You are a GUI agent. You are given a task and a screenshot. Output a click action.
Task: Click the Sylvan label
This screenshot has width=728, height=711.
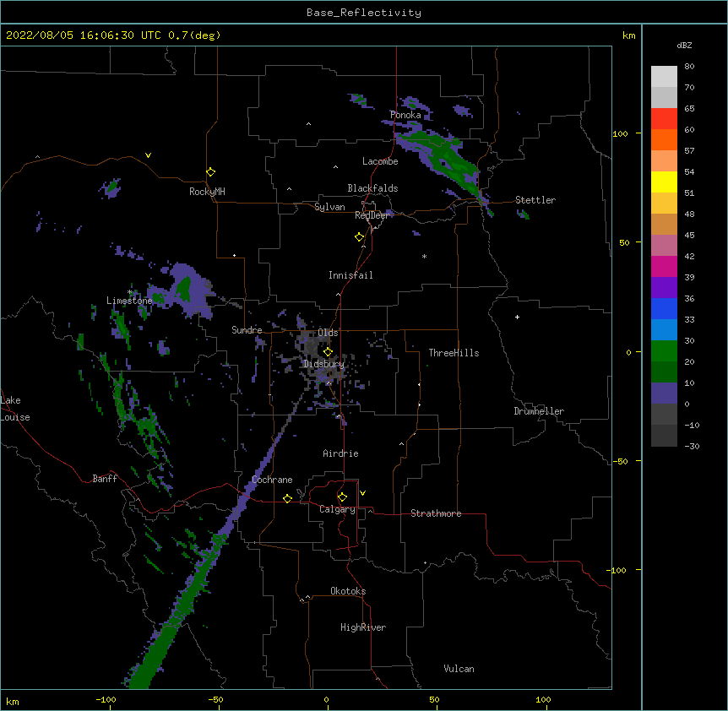click(x=329, y=207)
